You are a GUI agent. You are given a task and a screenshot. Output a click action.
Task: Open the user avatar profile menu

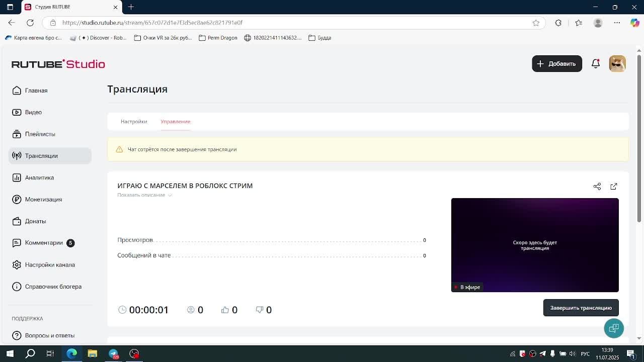click(617, 63)
